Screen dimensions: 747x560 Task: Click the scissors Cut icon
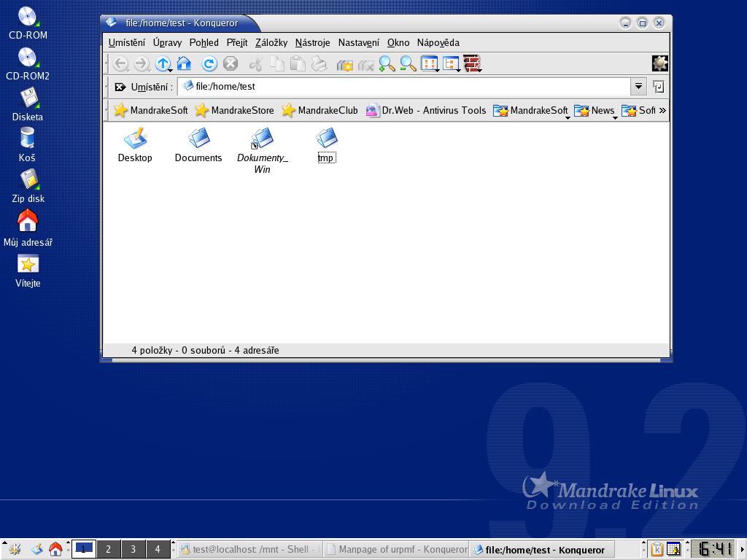click(256, 63)
